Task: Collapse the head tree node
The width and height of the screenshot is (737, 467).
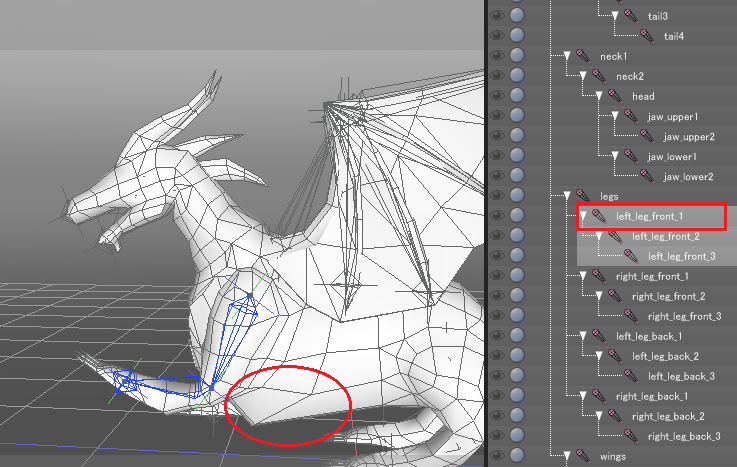Action: (x=599, y=95)
